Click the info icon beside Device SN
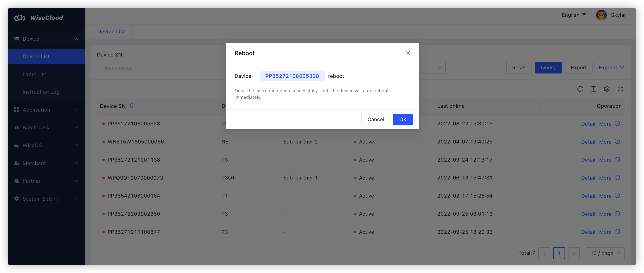Image resolution: width=644 pixels, height=273 pixels. (x=132, y=106)
